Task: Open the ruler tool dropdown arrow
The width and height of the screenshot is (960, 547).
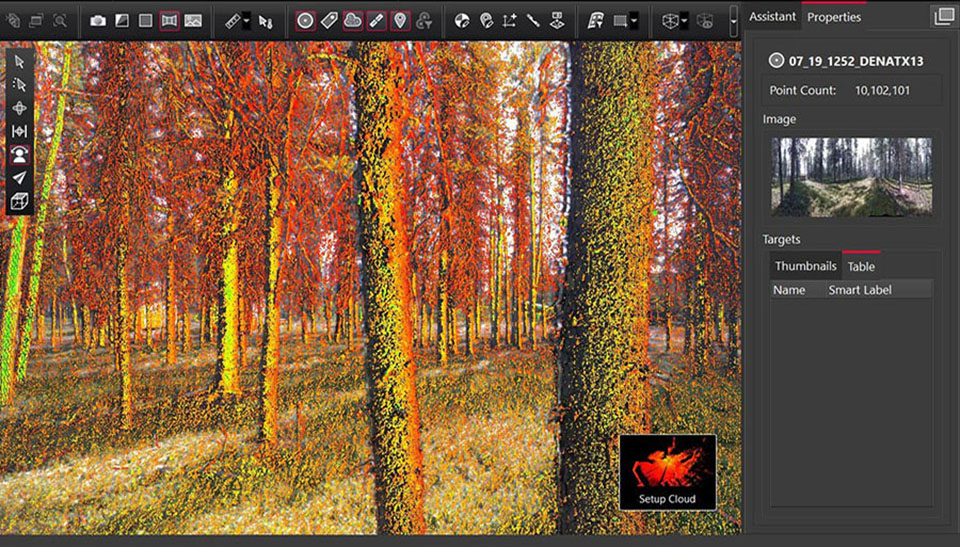Action: pos(246,21)
